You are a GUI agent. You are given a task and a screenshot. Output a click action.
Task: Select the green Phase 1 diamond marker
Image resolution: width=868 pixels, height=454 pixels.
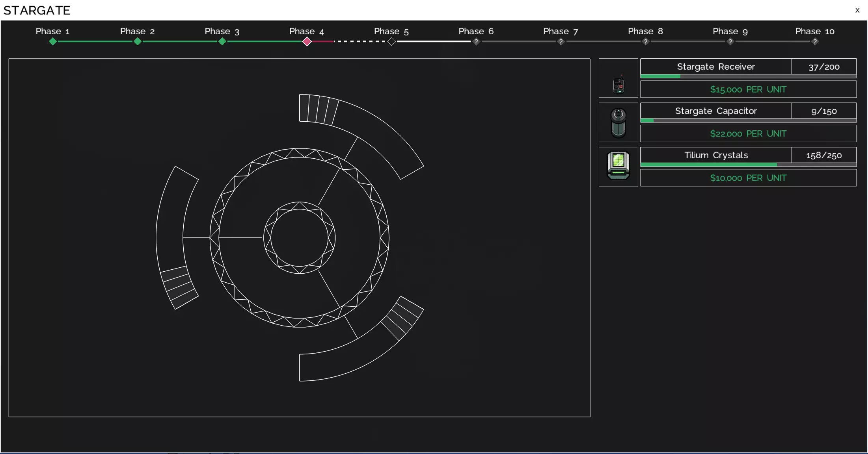click(53, 42)
